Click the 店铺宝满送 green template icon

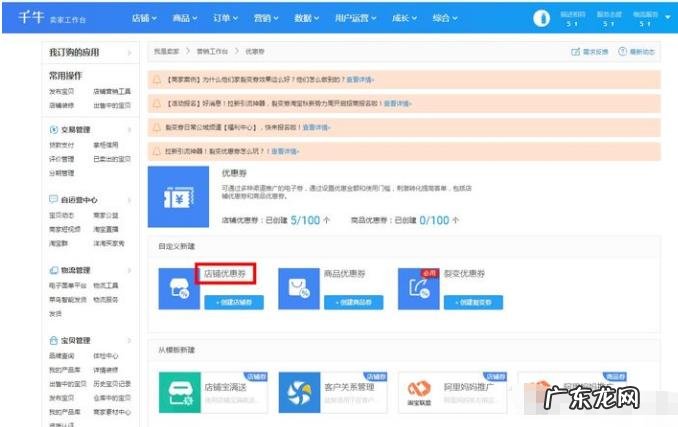click(x=179, y=392)
